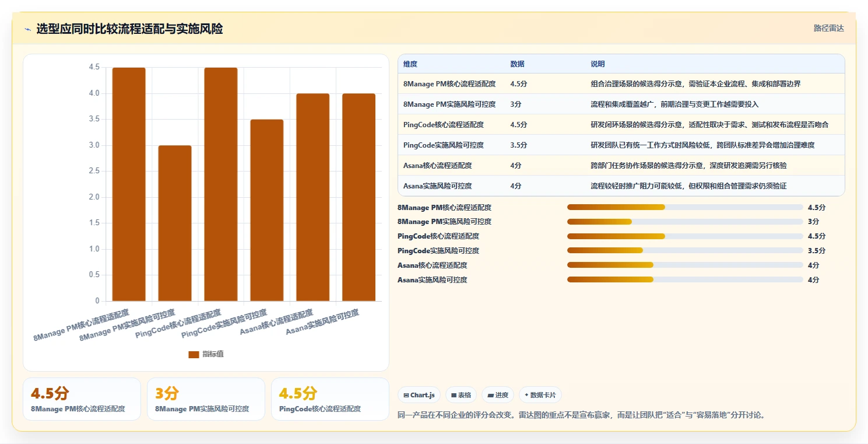Click the table description starting with 组合治理场景
868x444 pixels.
695,84
